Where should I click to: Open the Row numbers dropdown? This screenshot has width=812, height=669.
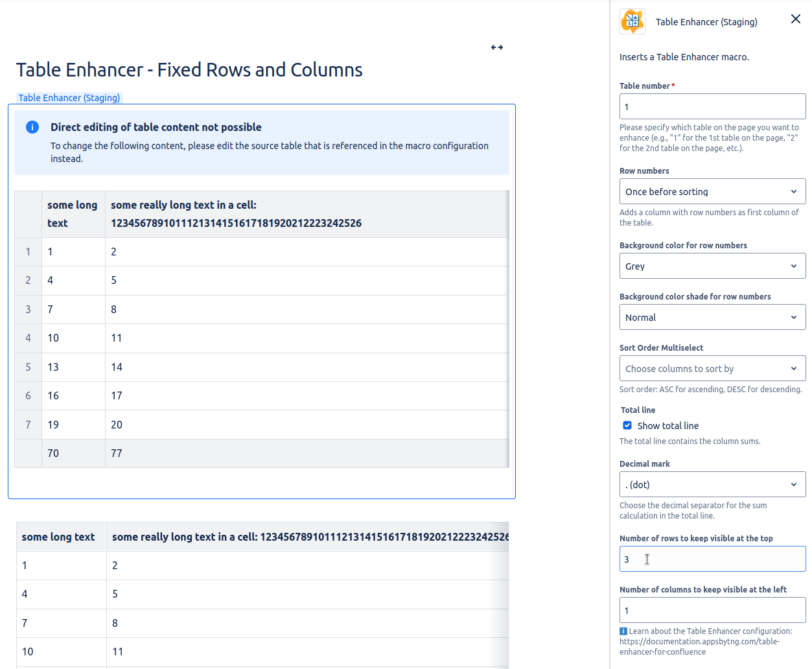[712, 192]
